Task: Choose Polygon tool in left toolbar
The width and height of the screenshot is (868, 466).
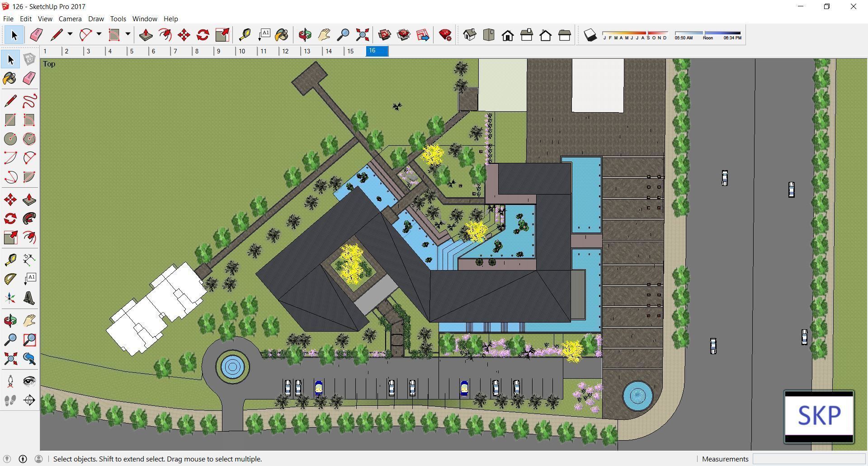Action: [29, 138]
